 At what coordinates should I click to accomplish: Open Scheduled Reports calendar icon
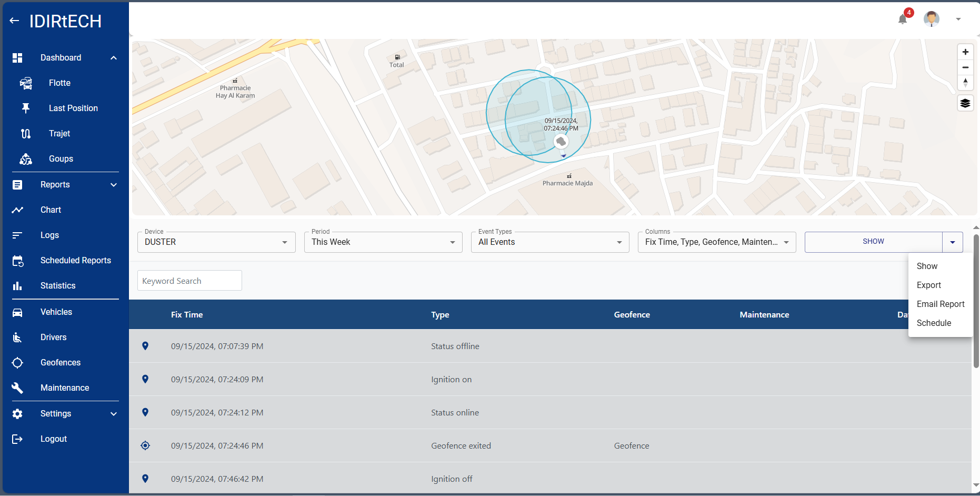coord(17,261)
